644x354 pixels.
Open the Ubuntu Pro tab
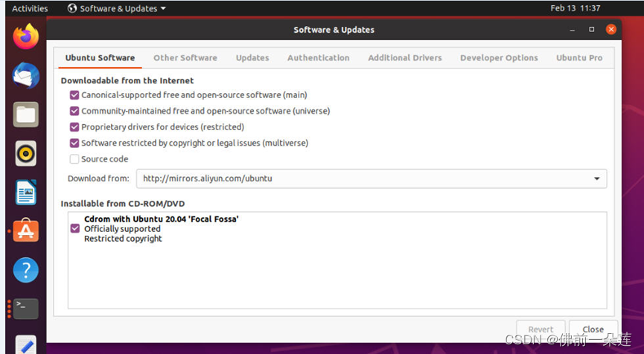point(579,58)
